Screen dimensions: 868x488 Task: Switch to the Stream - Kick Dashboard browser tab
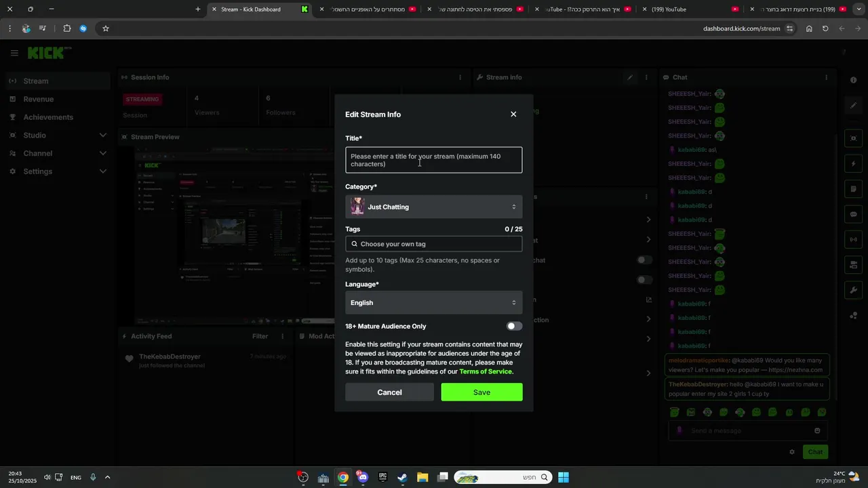click(258, 9)
